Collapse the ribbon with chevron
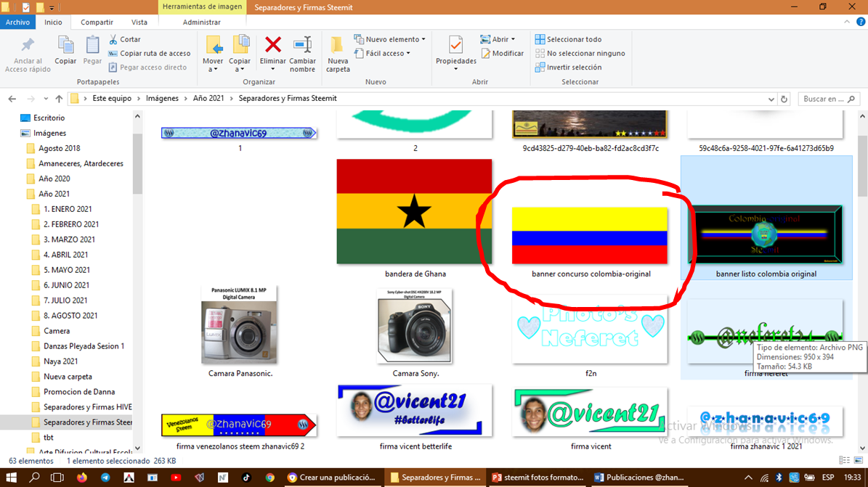The image size is (868, 487). point(847,22)
